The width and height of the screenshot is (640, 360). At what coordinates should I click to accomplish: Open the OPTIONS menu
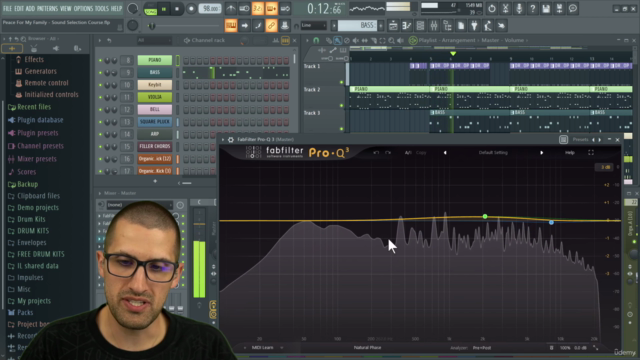(83, 9)
